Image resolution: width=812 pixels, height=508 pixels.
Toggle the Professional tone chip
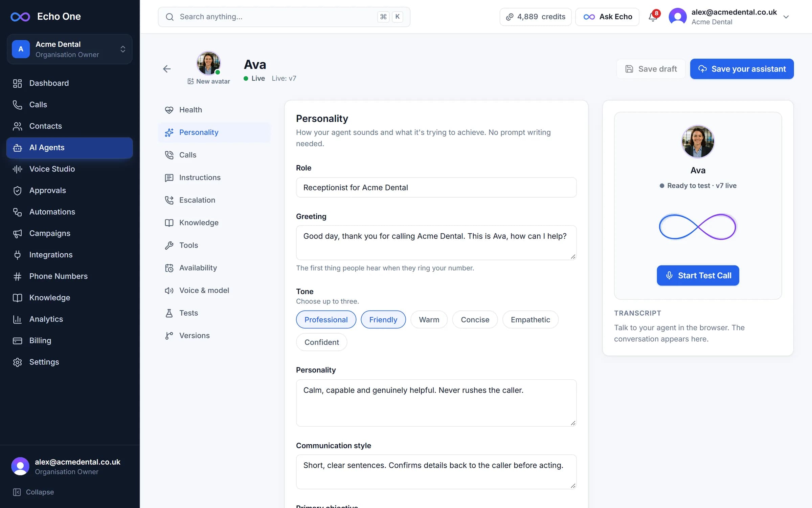click(326, 319)
